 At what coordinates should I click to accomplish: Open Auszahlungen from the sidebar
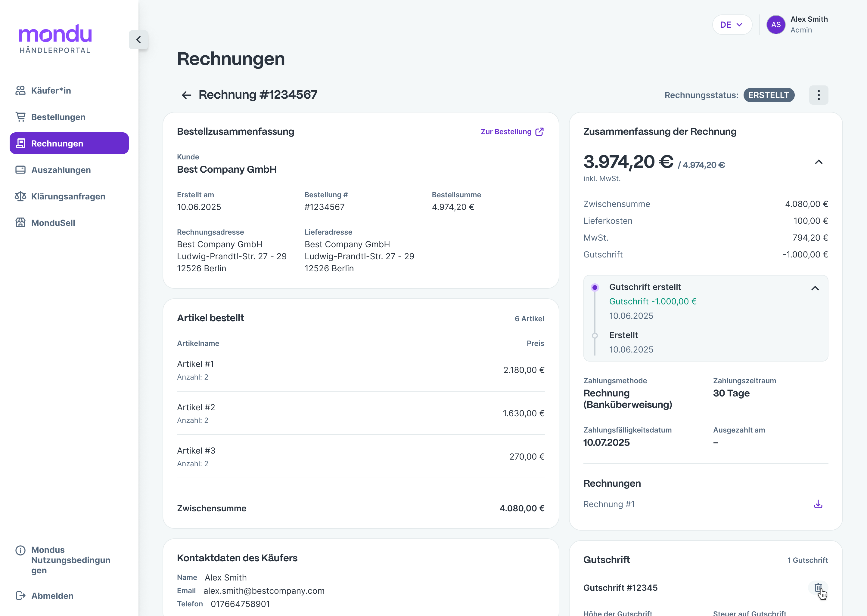coord(61,170)
